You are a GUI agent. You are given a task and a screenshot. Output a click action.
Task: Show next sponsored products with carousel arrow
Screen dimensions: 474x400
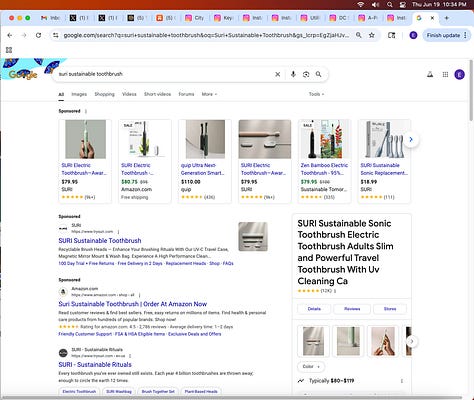[411, 139]
